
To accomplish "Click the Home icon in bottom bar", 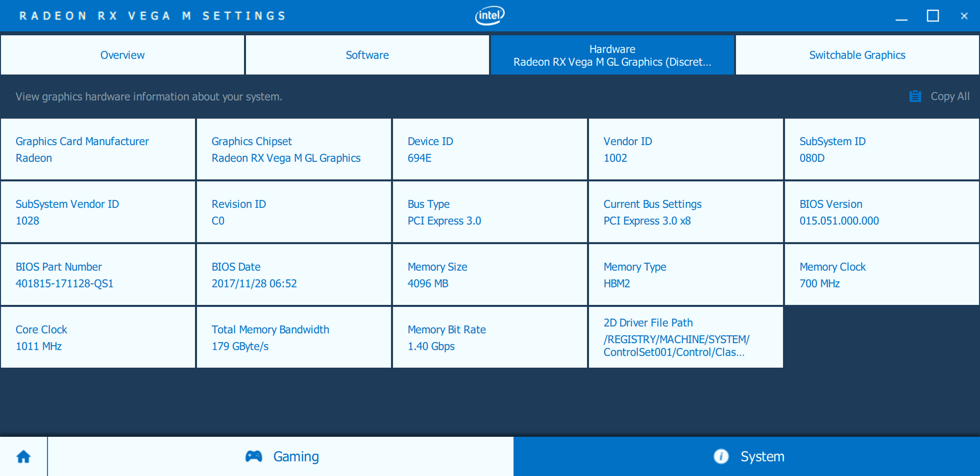I will (23, 457).
